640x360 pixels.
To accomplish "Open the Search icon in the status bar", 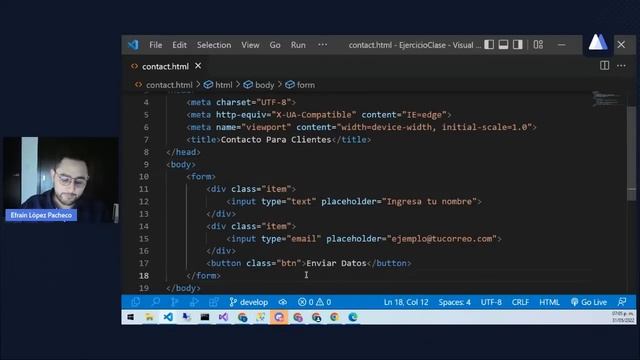I will click(x=156, y=302).
